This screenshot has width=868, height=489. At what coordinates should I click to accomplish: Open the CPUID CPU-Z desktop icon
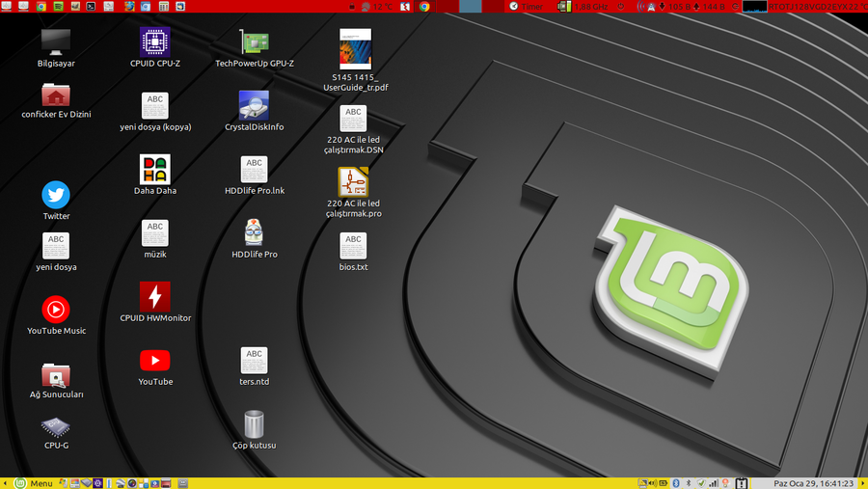[154, 41]
